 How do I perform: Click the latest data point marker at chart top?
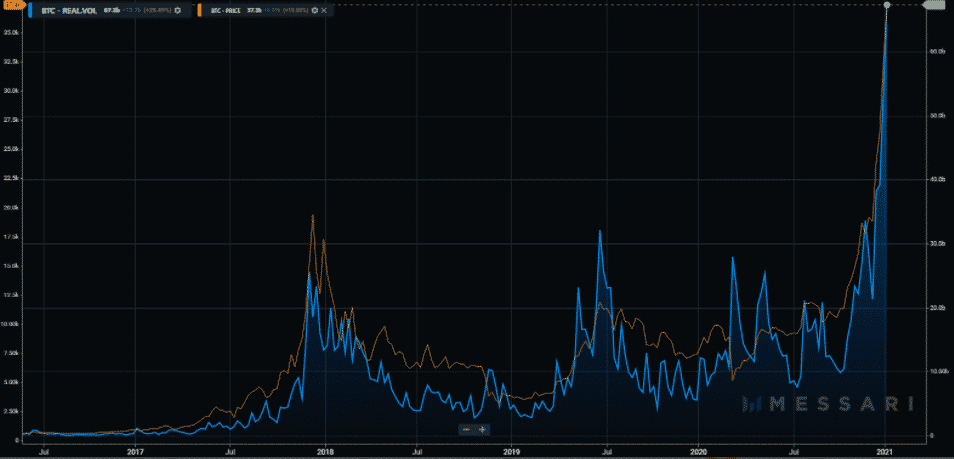coord(887,6)
